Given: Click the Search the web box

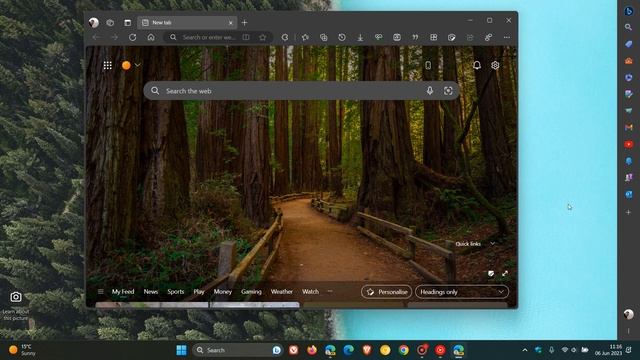Looking at the screenshot, I should click(301, 91).
